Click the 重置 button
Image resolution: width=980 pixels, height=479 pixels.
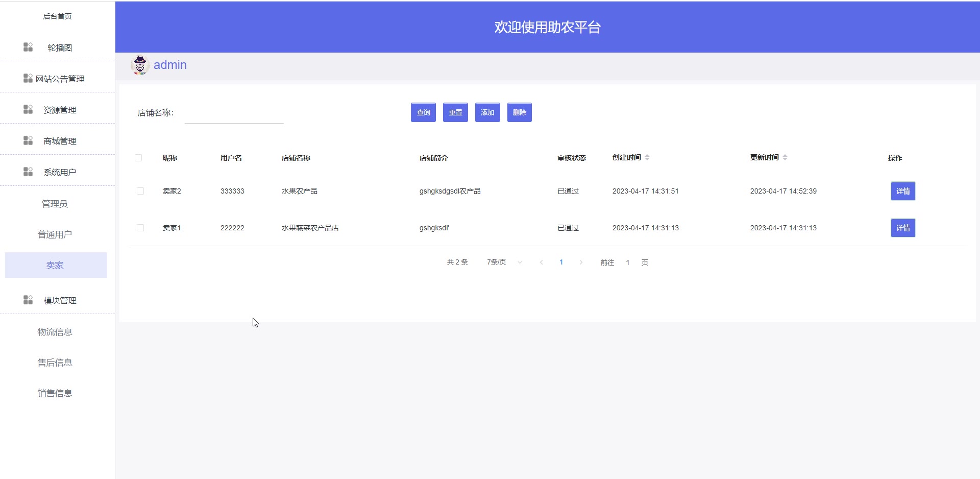[455, 112]
